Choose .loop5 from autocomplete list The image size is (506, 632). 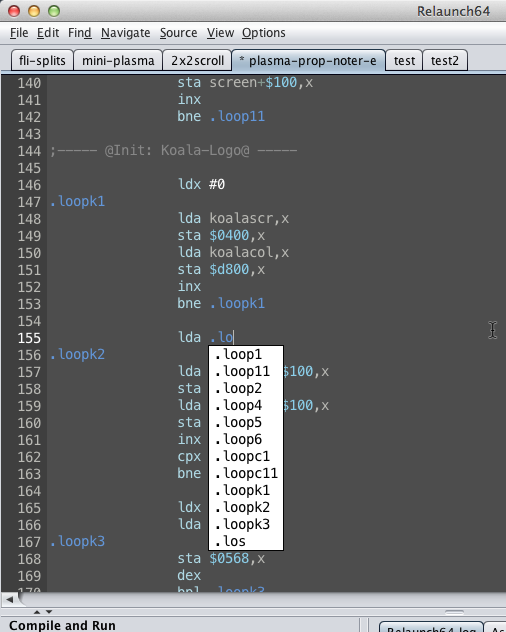tap(246, 422)
